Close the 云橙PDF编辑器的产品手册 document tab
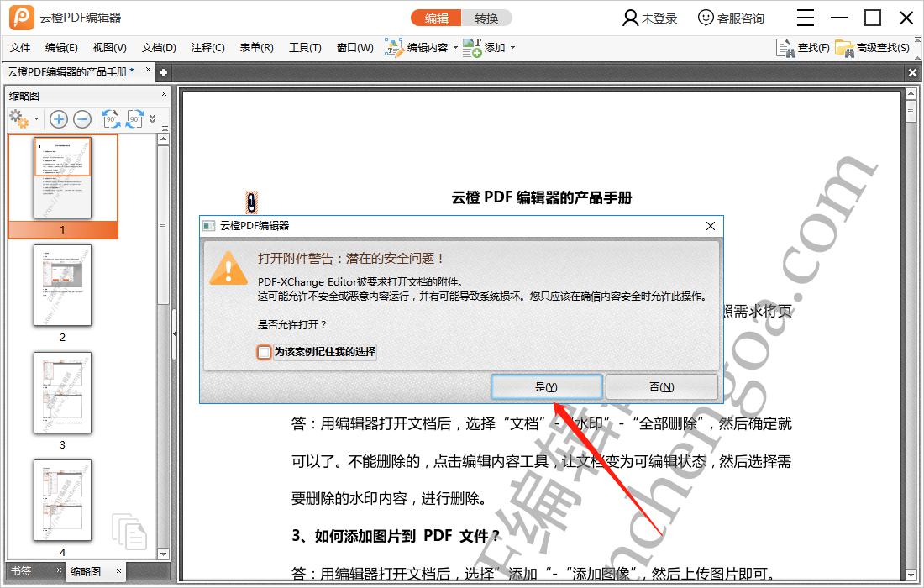The height and width of the screenshot is (588, 924). click(x=148, y=70)
